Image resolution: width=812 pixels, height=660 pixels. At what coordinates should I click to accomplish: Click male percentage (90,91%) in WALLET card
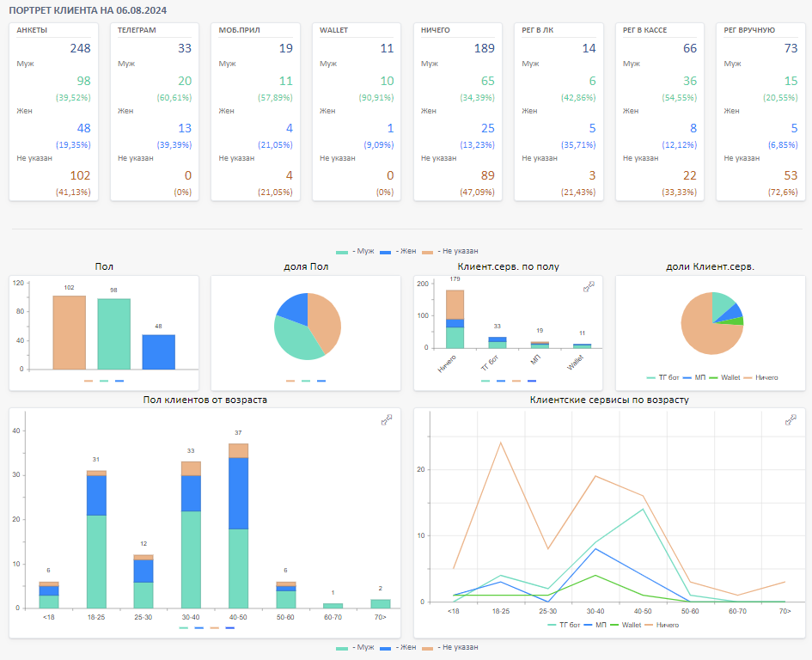(x=376, y=97)
